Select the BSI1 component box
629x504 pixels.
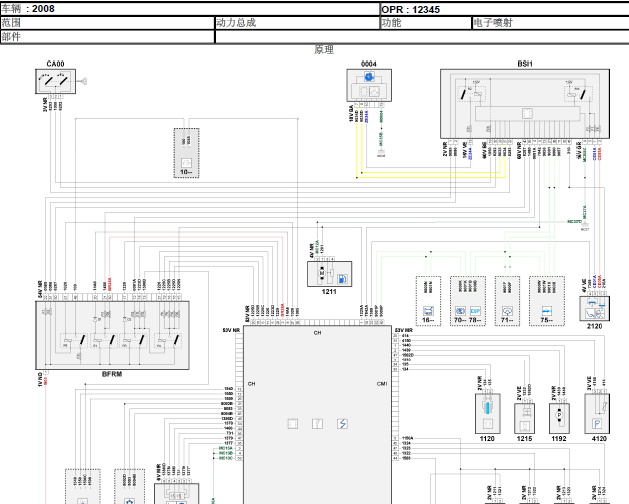coord(525,104)
